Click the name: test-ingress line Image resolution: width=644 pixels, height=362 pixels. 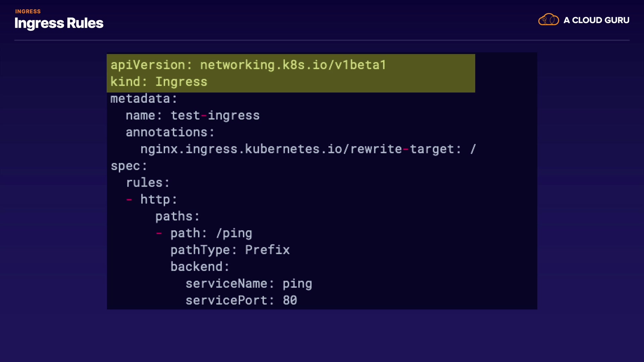pyautogui.click(x=193, y=116)
